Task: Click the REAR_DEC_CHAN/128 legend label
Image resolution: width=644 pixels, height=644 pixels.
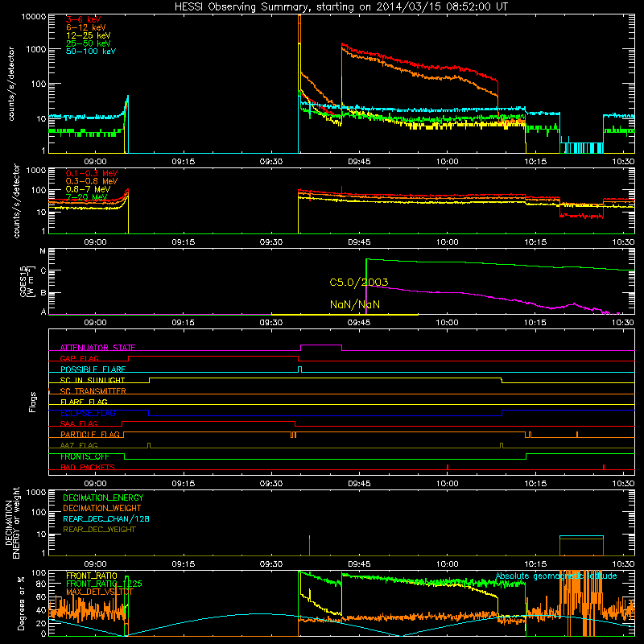Action: tap(106, 518)
